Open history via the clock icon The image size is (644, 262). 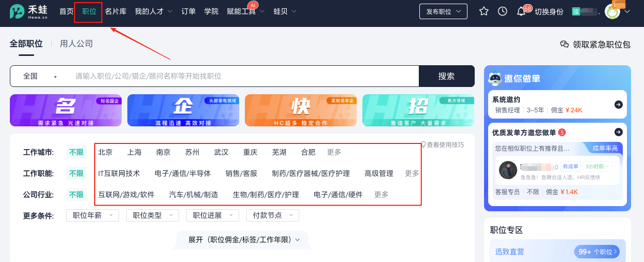[x=502, y=11]
